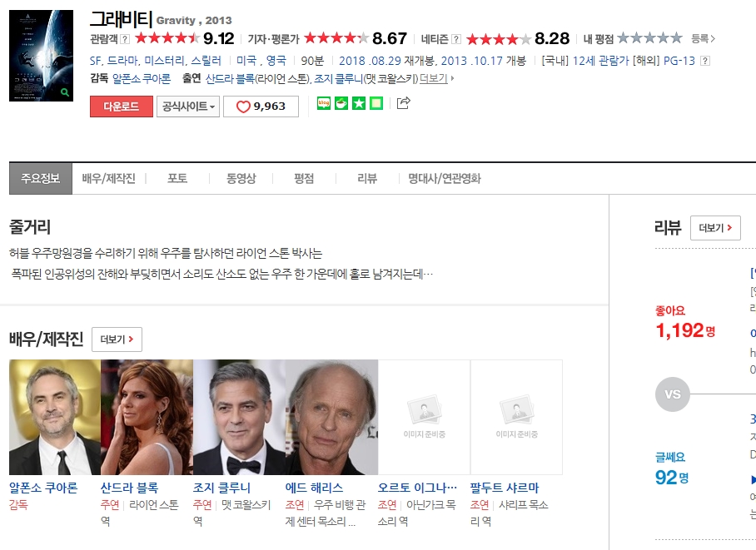Open the 조지 클루니 cast link in header
The width and height of the screenshot is (756, 550).
pyautogui.click(x=339, y=78)
